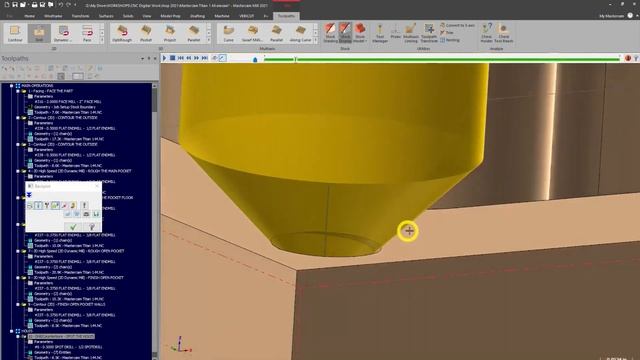
Task: Click Convert to 5-axis
Action: click(457, 25)
